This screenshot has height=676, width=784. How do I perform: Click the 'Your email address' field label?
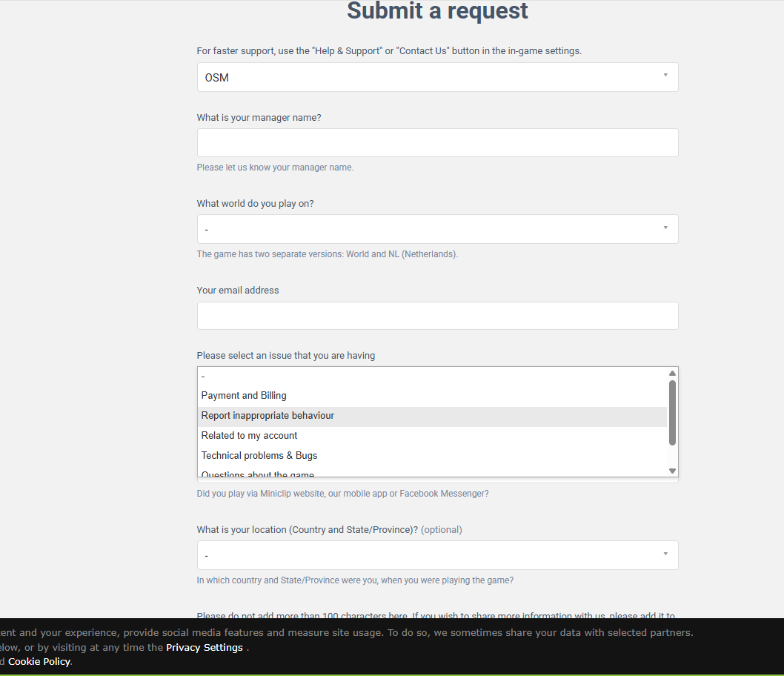click(238, 291)
